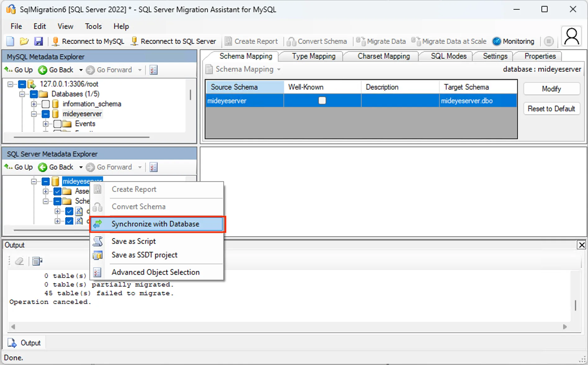
Task: Expand the Events node under mideyeserver
Action: [x=46, y=124]
